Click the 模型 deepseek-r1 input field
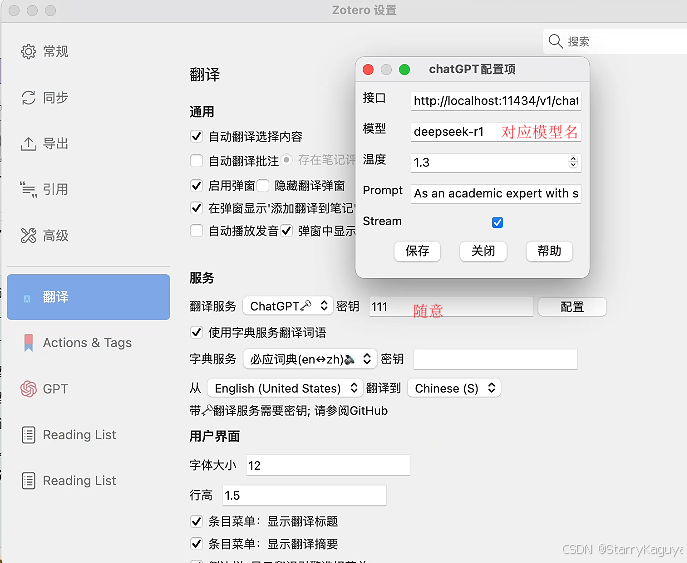Image resolution: width=687 pixels, height=563 pixels. (496, 132)
